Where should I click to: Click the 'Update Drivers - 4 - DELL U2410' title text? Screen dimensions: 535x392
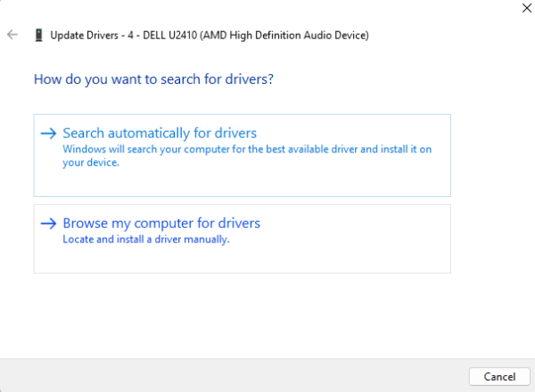[x=210, y=36]
